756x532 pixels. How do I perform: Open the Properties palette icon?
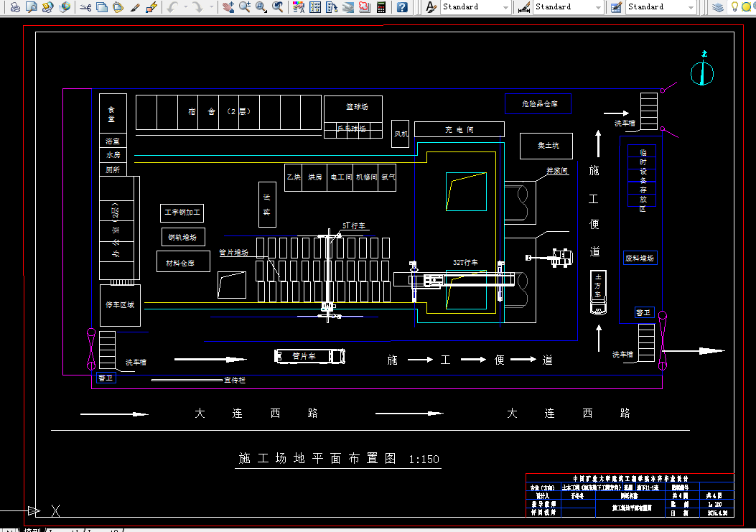coord(299,6)
